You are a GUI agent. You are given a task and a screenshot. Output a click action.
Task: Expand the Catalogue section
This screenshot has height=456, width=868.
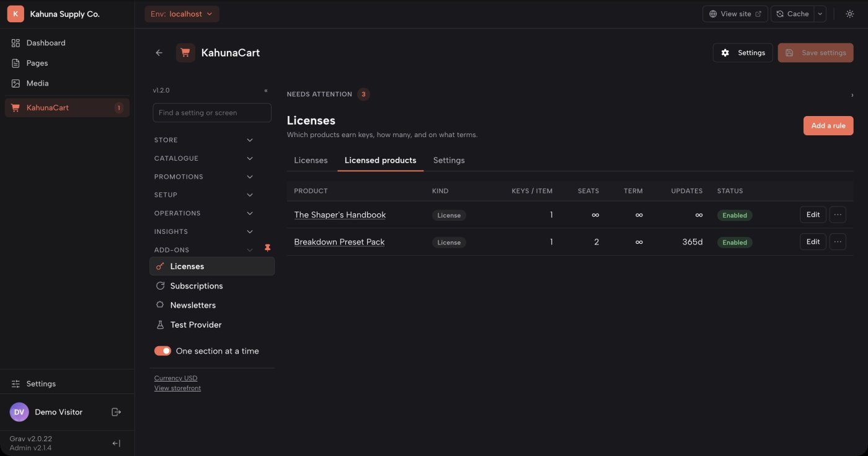tap(204, 158)
